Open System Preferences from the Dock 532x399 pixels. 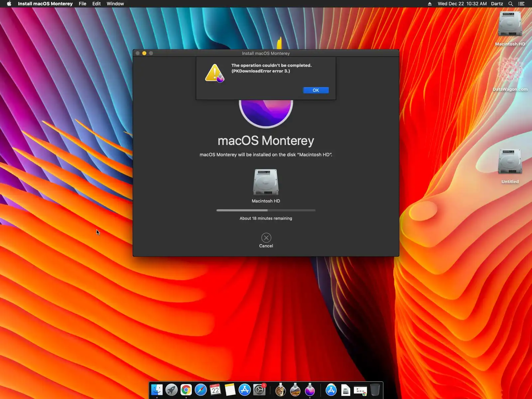click(x=259, y=390)
